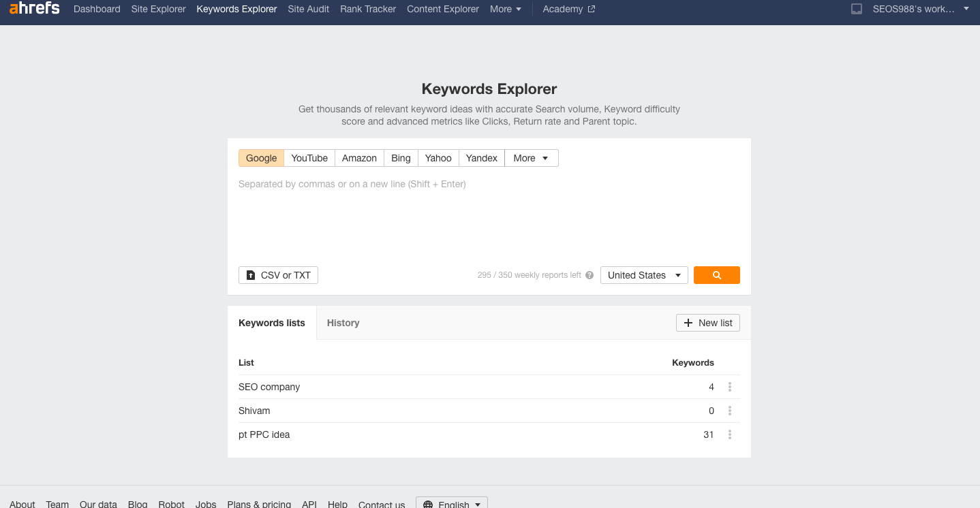Select the Yandex search engine
The image size is (980, 508).
point(482,158)
